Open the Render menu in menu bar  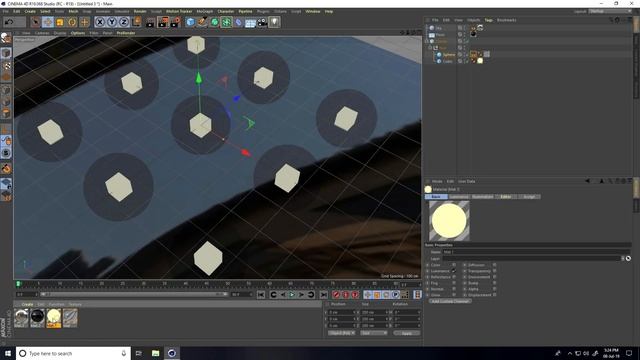click(140, 11)
